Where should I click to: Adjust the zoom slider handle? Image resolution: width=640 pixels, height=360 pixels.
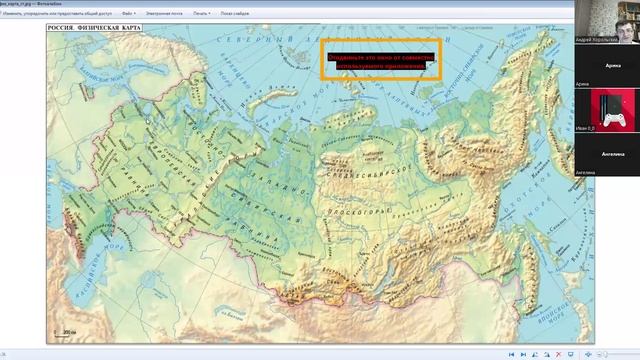coord(606,355)
